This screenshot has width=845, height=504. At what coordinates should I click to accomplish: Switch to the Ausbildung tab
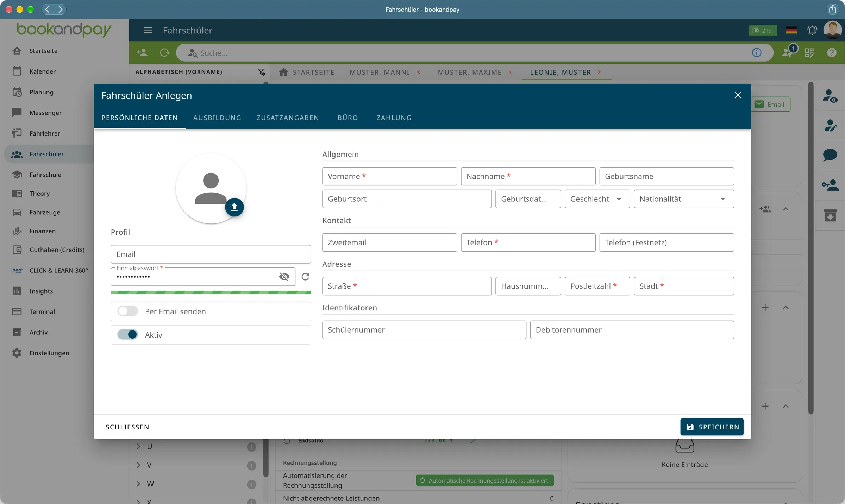[217, 118]
